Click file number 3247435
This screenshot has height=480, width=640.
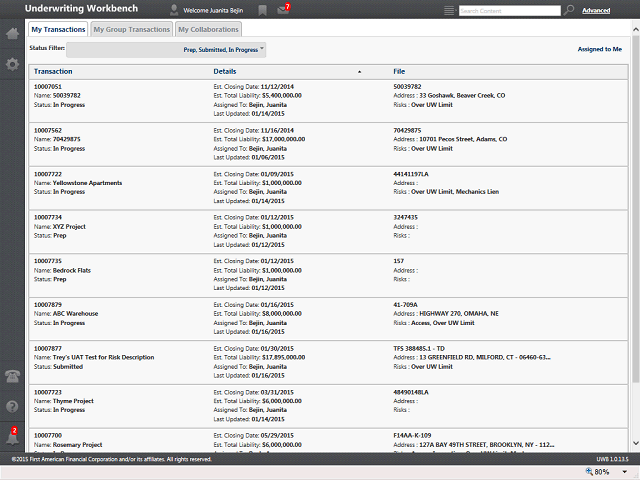point(406,218)
